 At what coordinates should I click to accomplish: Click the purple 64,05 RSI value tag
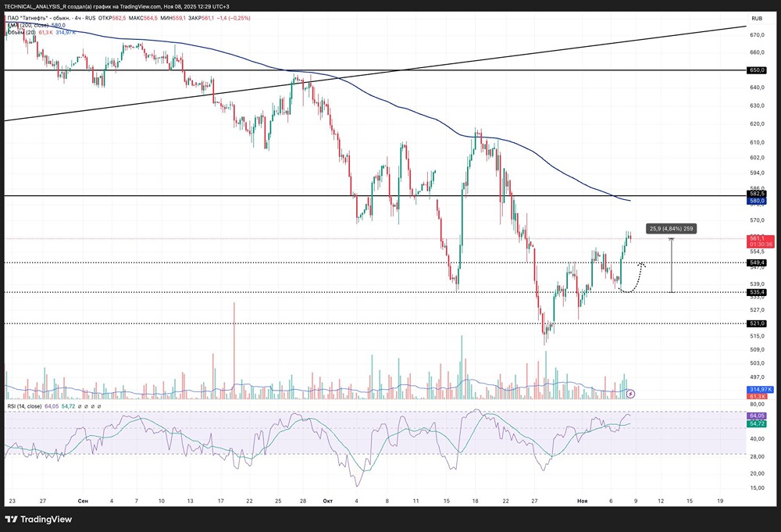756,416
